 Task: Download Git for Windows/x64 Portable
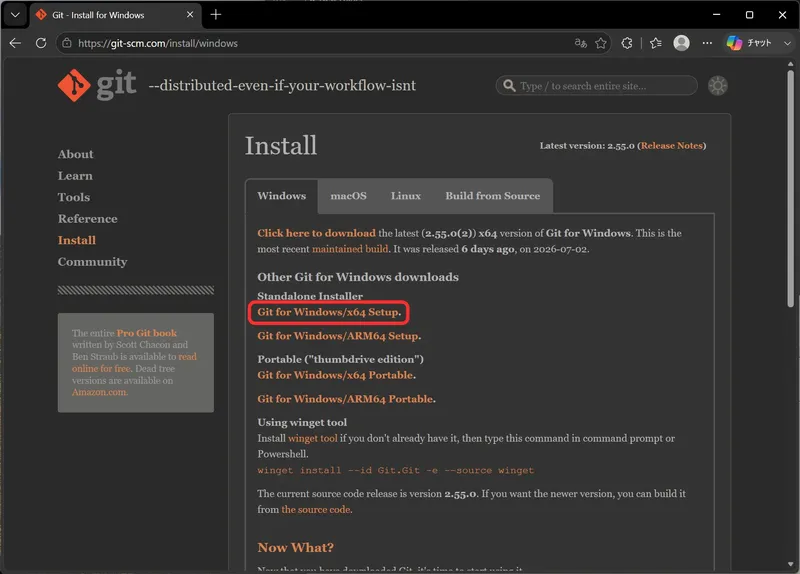(x=335, y=375)
